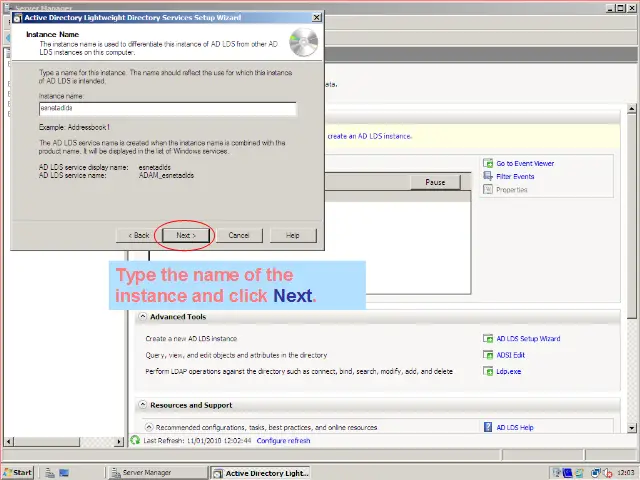Click quick launch Show Desktop icon
This screenshot has height=480, width=640.
64,473
